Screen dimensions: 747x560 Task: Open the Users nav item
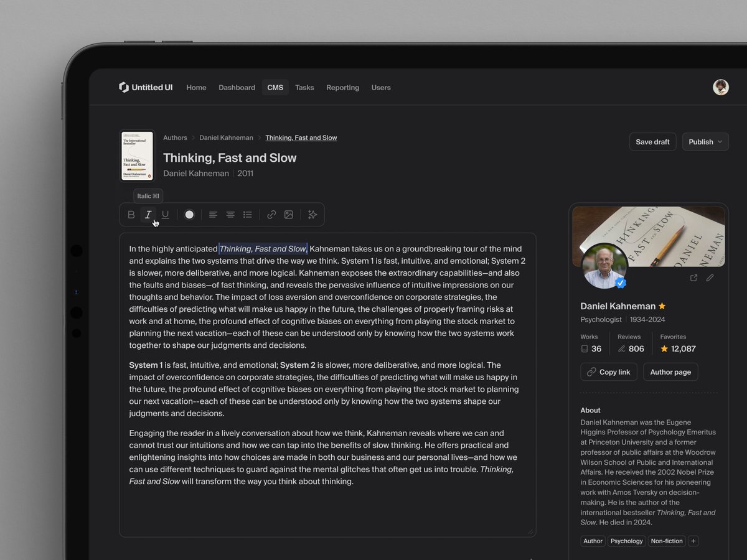coord(381,88)
